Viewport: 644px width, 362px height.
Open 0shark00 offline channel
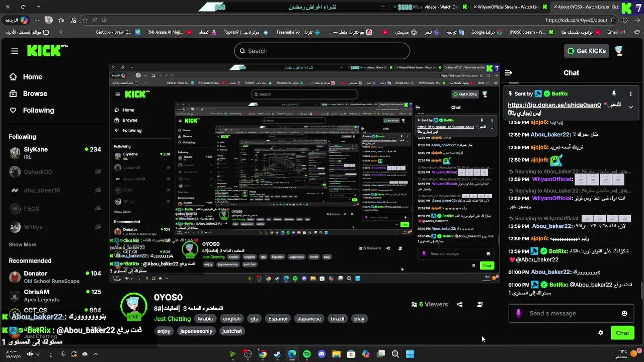(55, 172)
